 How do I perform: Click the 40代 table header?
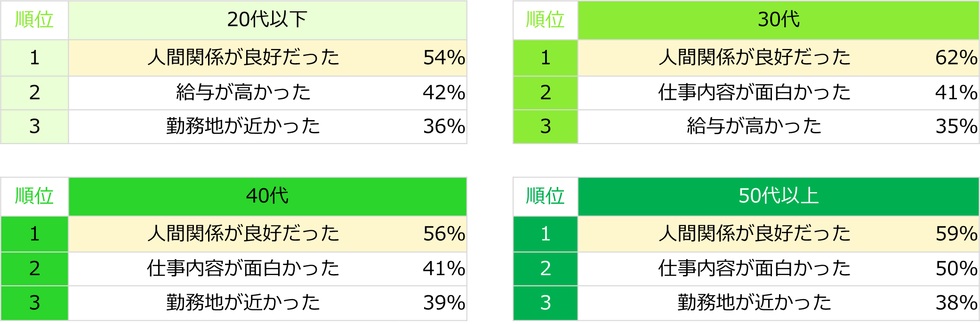point(267,196)
